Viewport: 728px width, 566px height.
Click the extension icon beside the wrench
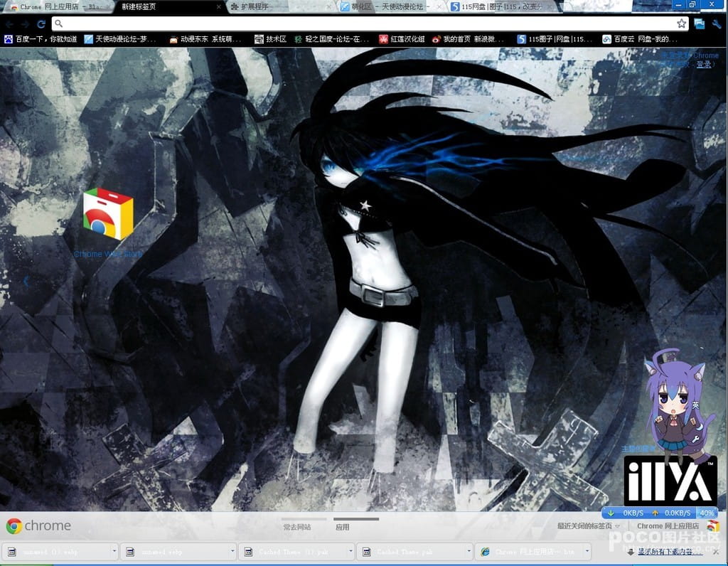700,23
